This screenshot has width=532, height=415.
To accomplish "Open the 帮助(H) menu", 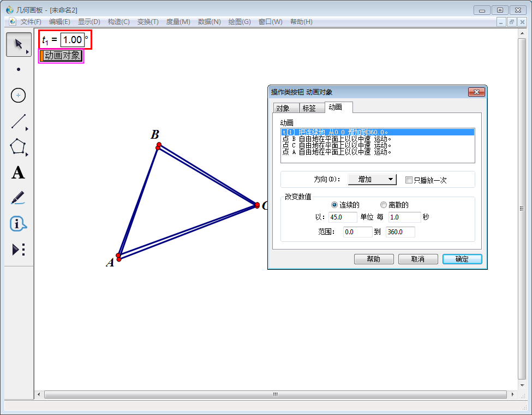I will (301, 22).
